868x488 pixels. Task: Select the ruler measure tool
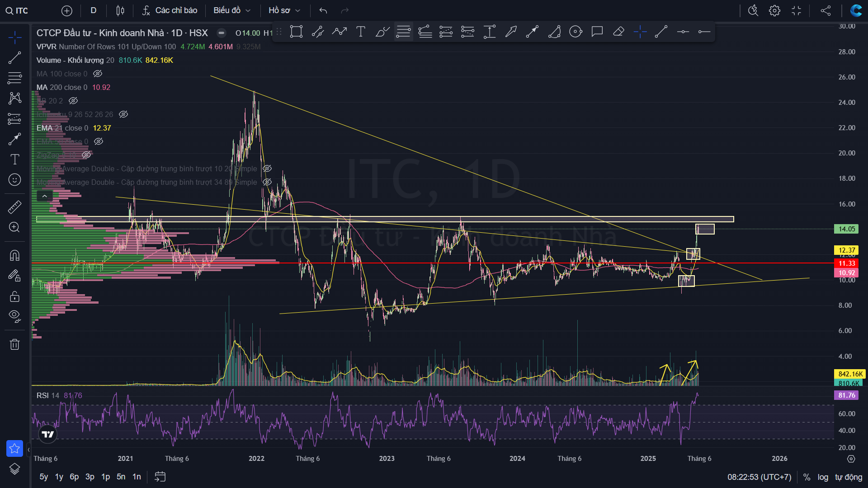tap(14, 207)
